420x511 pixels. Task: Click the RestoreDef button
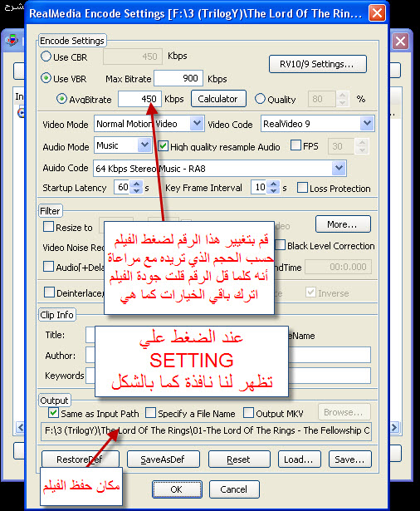[x=81, y=459]
